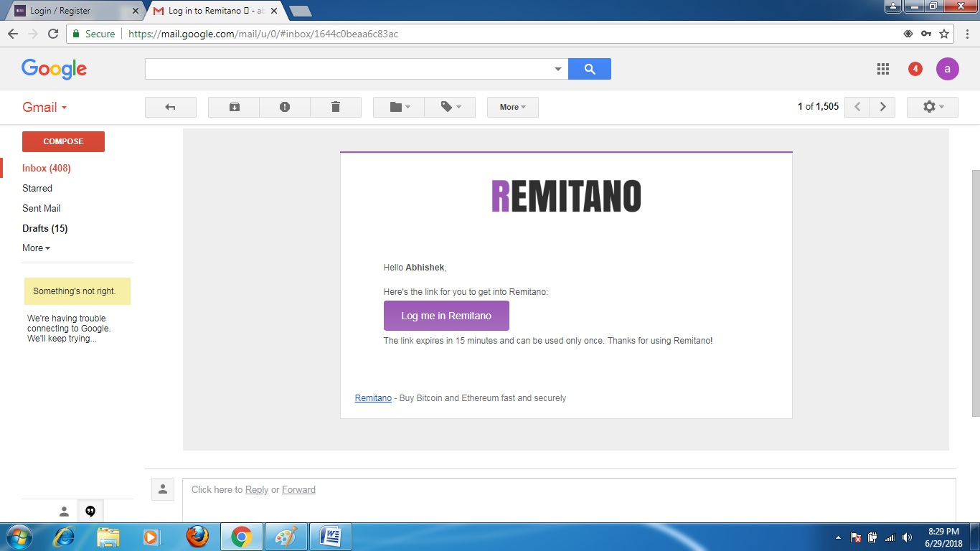
Task: Show hidden system tray icons
Action: coord(838,537)
